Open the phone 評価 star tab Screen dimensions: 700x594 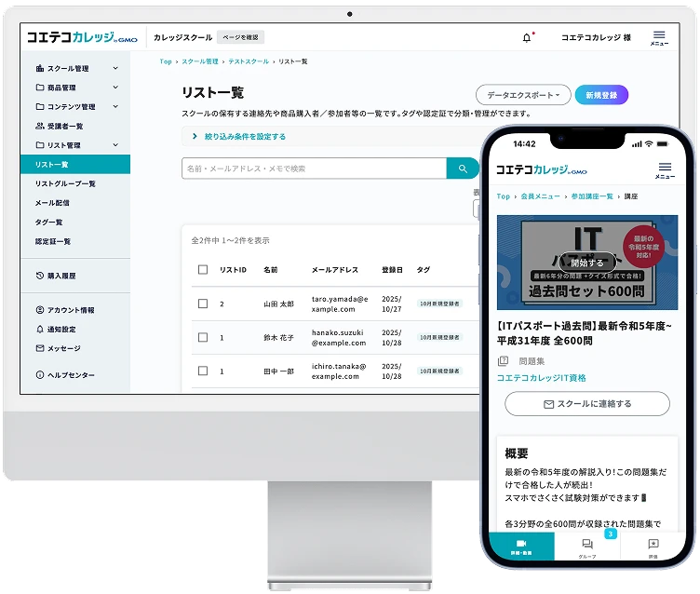pos(653,547)
